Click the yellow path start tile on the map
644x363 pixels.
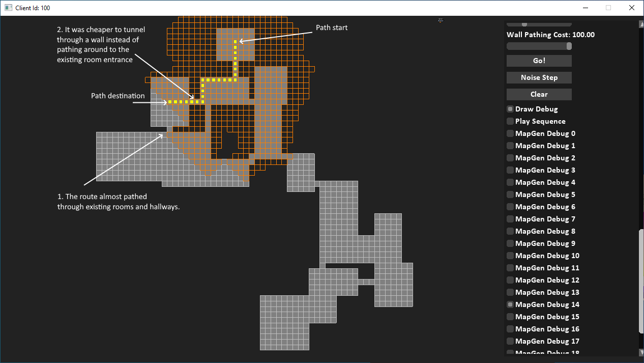[235, 42]
